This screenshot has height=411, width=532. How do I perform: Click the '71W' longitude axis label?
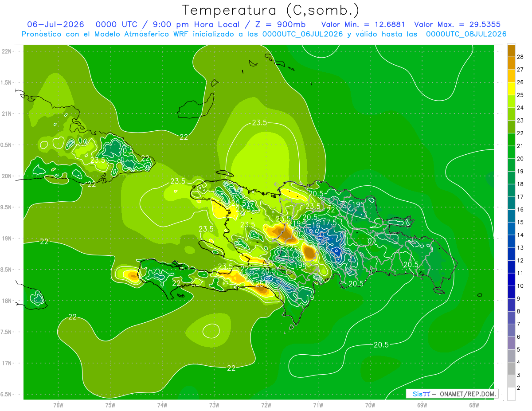318,405
